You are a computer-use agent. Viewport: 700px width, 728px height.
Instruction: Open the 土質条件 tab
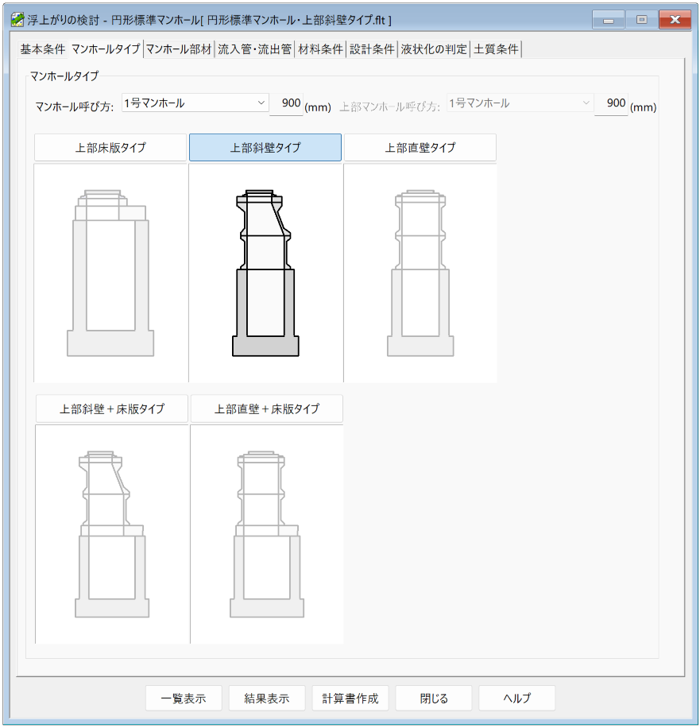[x=496, y=49]
